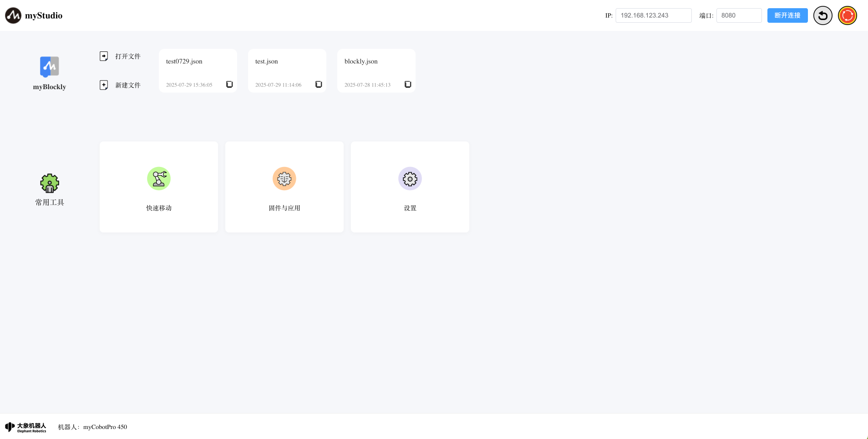Click copy icon on test.json card
The image size is (868, 439).
[319, 85]
